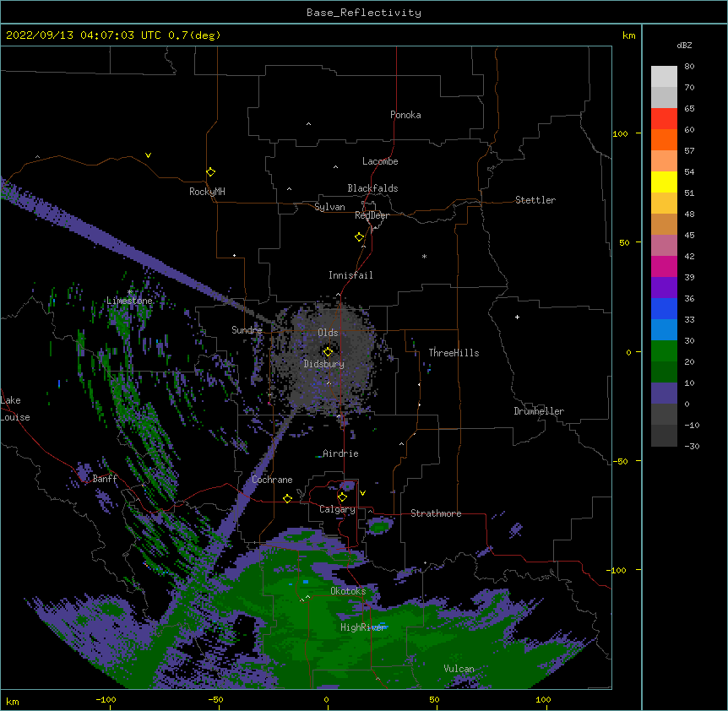Click the ThreeHills label
The height and width of the screenshot is (711, 728).
tap(454, 353)
